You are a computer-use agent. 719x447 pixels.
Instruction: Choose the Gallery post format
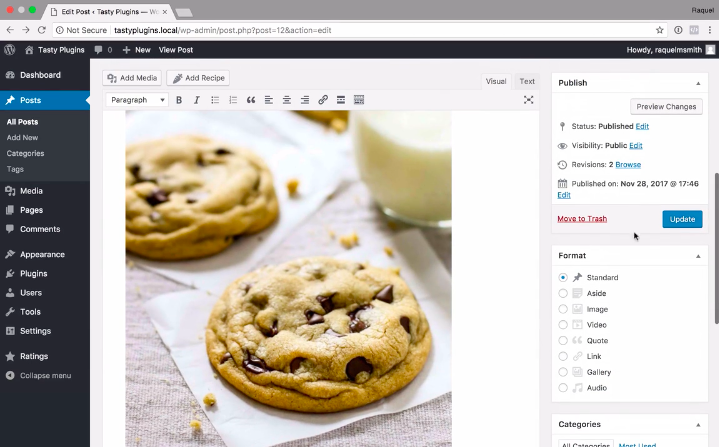(x=563, y=372)
